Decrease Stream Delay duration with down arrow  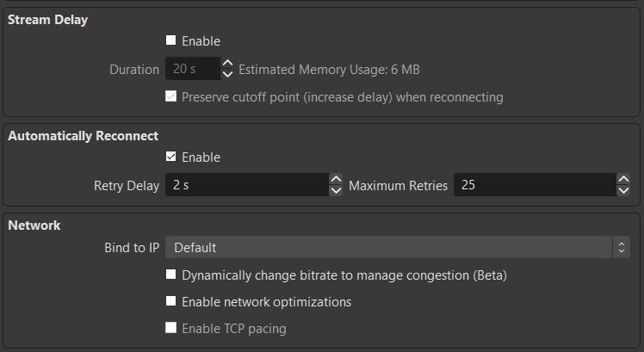(227, 75)
